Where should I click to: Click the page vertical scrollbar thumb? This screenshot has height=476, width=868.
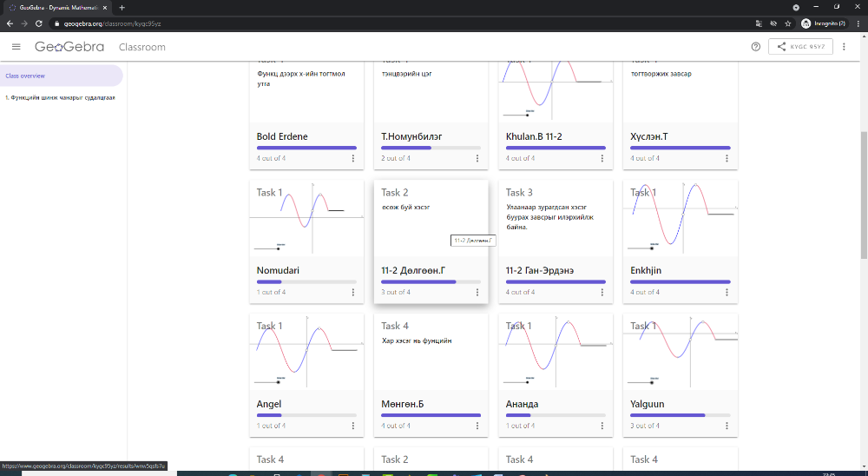(x=864, y=195)
